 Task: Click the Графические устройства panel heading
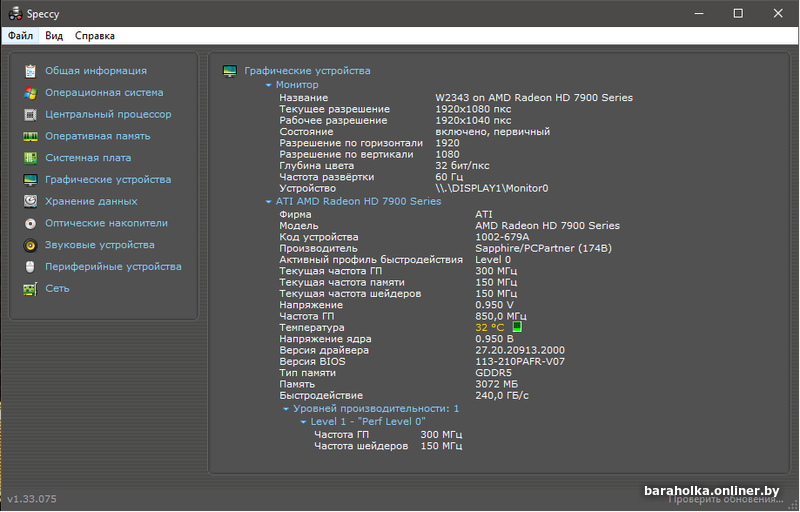(307, 71)
